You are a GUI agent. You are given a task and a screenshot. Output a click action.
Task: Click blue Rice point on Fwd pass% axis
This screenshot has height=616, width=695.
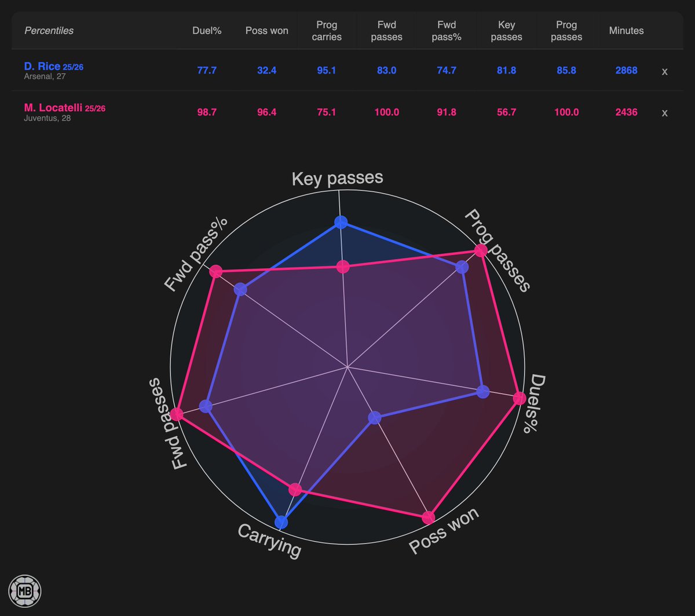click(240, 290)
